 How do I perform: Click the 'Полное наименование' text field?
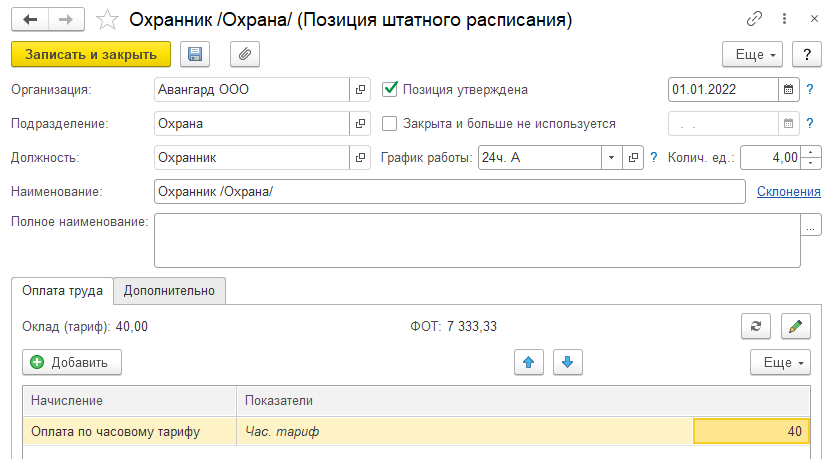pyautogui.click(x=476, y=240)
